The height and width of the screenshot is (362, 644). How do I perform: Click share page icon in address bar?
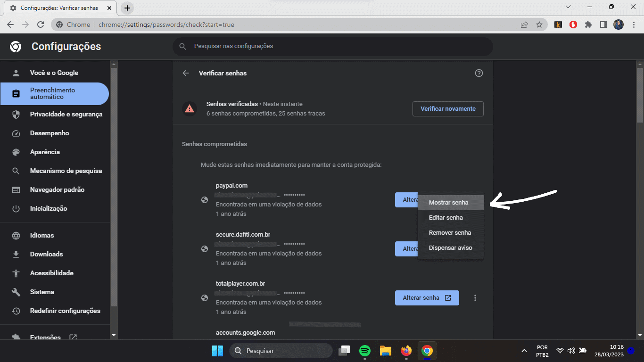(x=524, y=25)
